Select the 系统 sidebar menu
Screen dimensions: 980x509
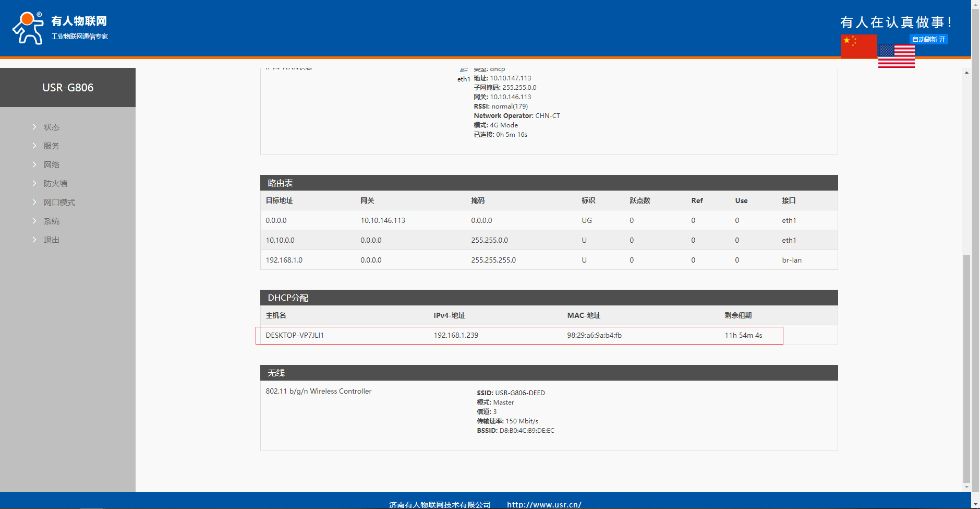(51, 221)
